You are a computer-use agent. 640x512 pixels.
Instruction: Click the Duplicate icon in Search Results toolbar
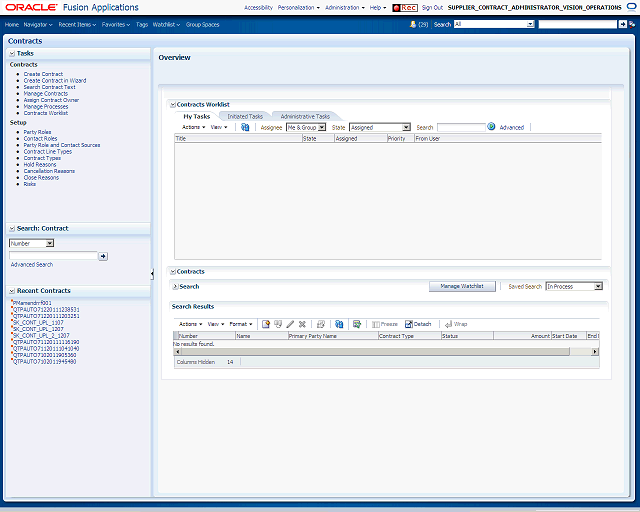click(278, 324)
